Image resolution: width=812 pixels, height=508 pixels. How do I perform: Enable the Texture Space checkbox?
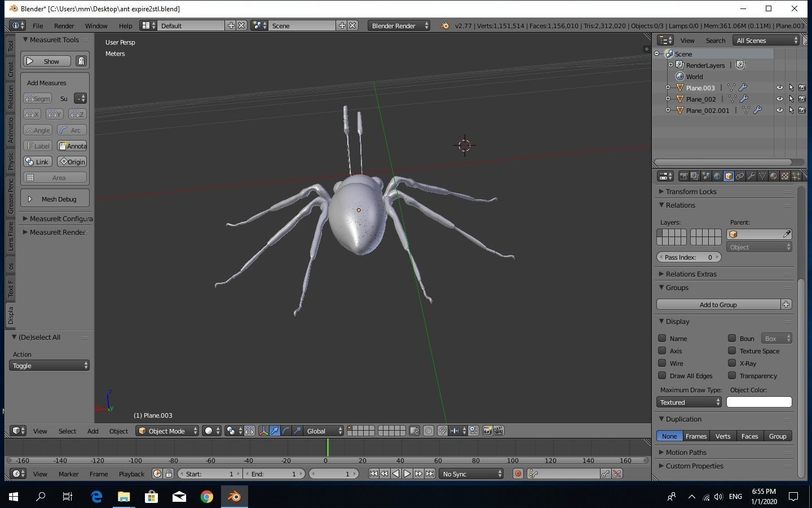(732, 351)
